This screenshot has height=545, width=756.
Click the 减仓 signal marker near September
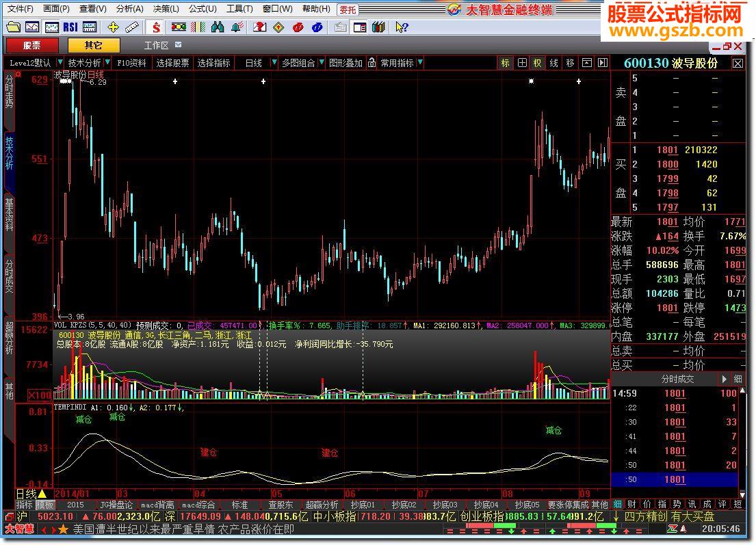[x=553, y=430]
